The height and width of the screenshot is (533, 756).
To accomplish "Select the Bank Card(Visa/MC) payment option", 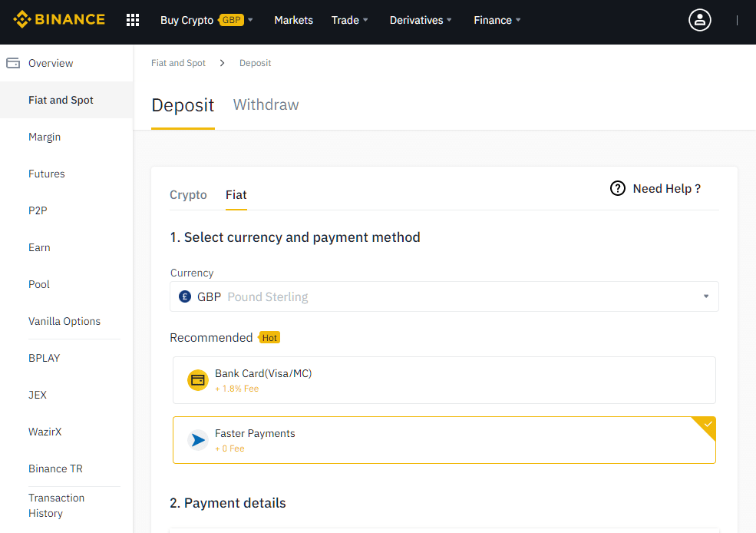I will pyautogui.click(x=444, y=380).
